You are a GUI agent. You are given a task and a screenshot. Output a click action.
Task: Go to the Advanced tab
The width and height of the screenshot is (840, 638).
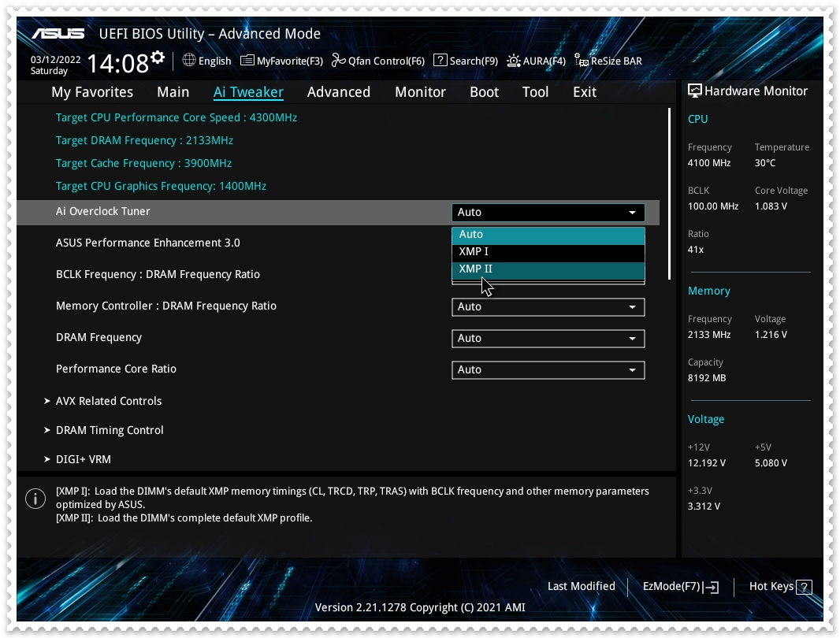[x=339, y=92]
